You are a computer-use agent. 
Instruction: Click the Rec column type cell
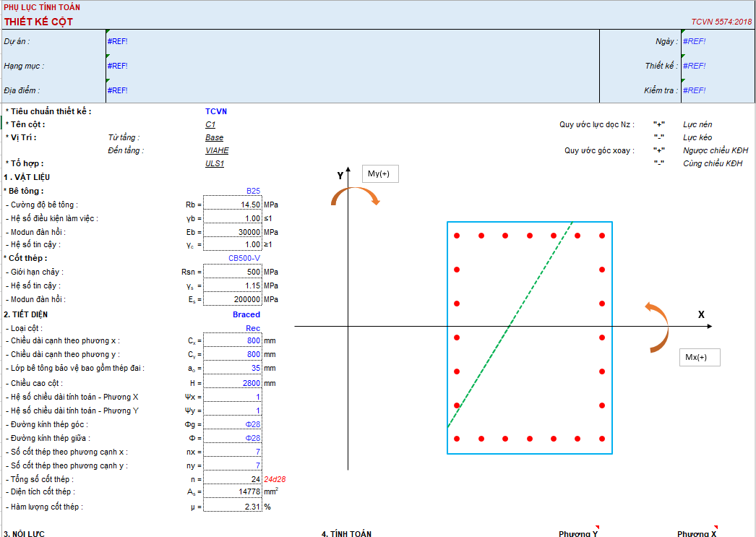253,328
